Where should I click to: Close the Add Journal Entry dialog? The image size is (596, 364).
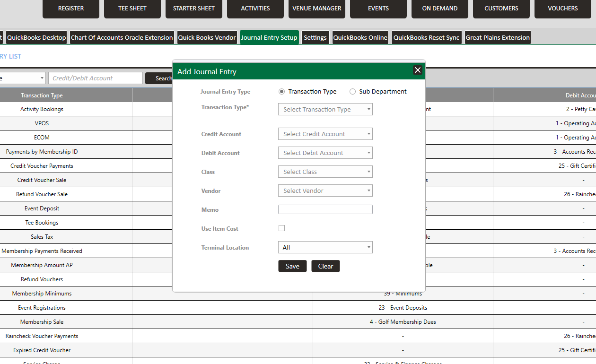click(418, 70)
